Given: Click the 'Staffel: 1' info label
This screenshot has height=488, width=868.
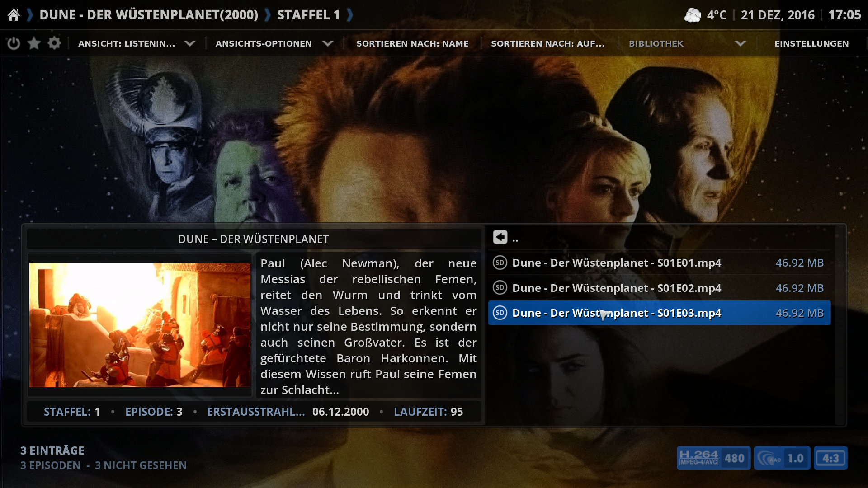Looking at the screenshot, I should (x=72, y=412).
